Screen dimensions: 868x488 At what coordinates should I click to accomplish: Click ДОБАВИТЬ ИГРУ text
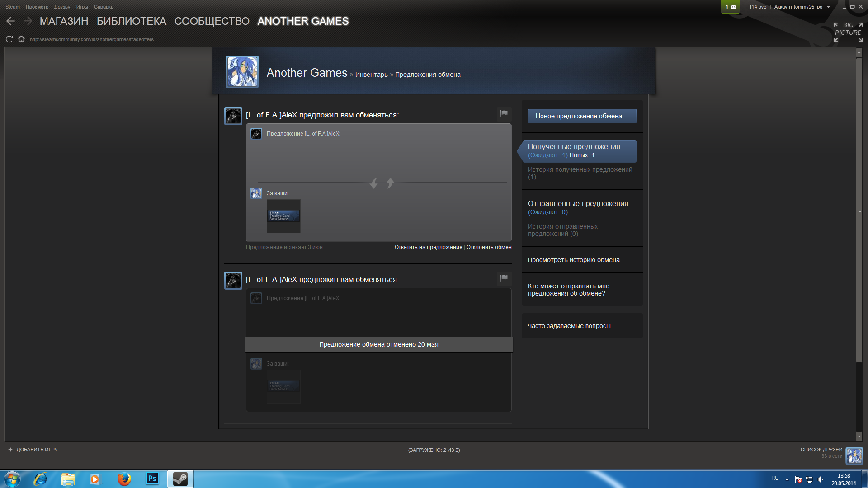(39, 450)
